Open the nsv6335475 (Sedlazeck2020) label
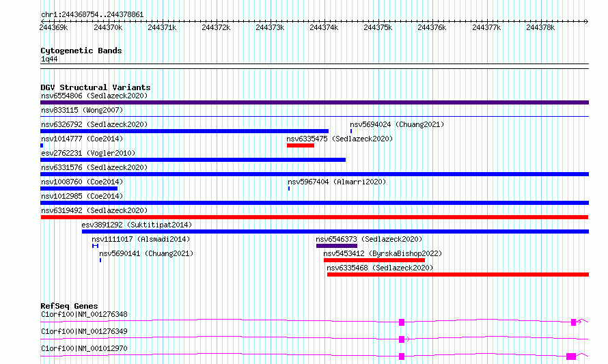Screen dimensions: 608x364 coord(340,139)
